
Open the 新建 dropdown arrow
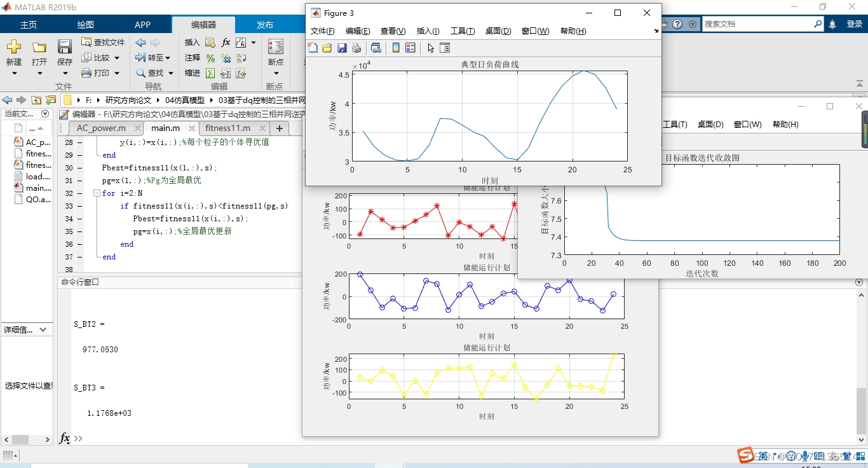(13, 73)
